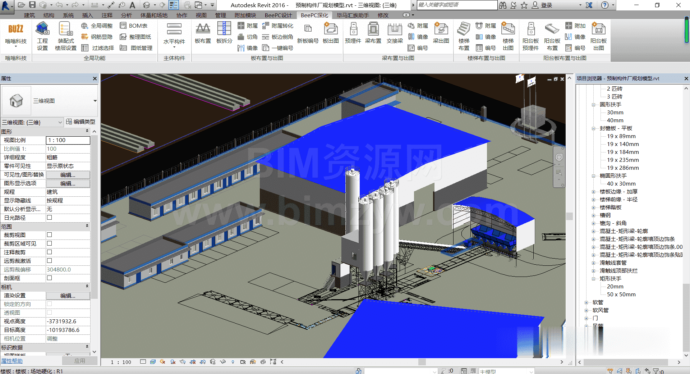The image size is (690, 374).
Task: Click the 板拆分 slab split icon
Action: click(x=224, y=33)
